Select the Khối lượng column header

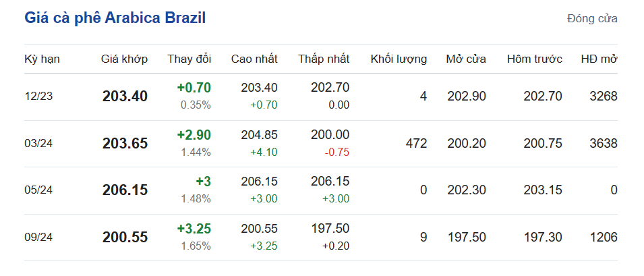(399, 59)
